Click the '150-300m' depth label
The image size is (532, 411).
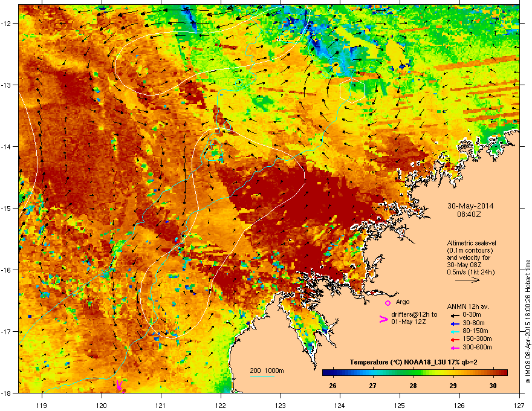[477, 338]
